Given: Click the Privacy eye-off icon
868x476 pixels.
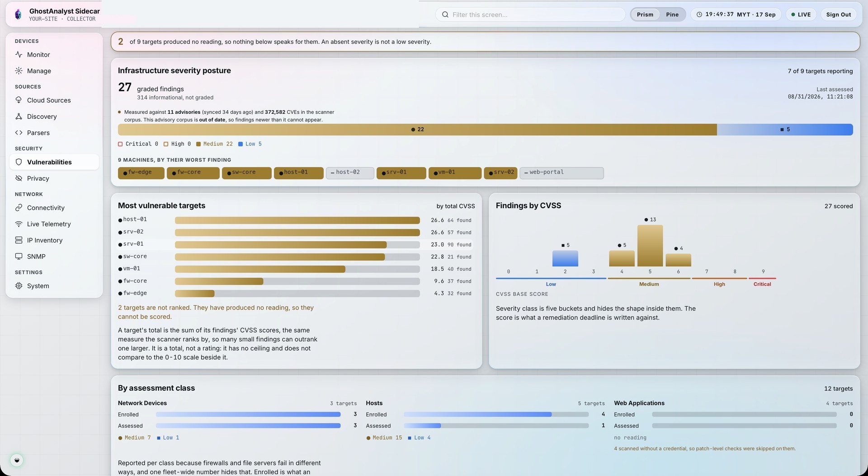Looking at the screenshot, I should click(x=19, y=178).
